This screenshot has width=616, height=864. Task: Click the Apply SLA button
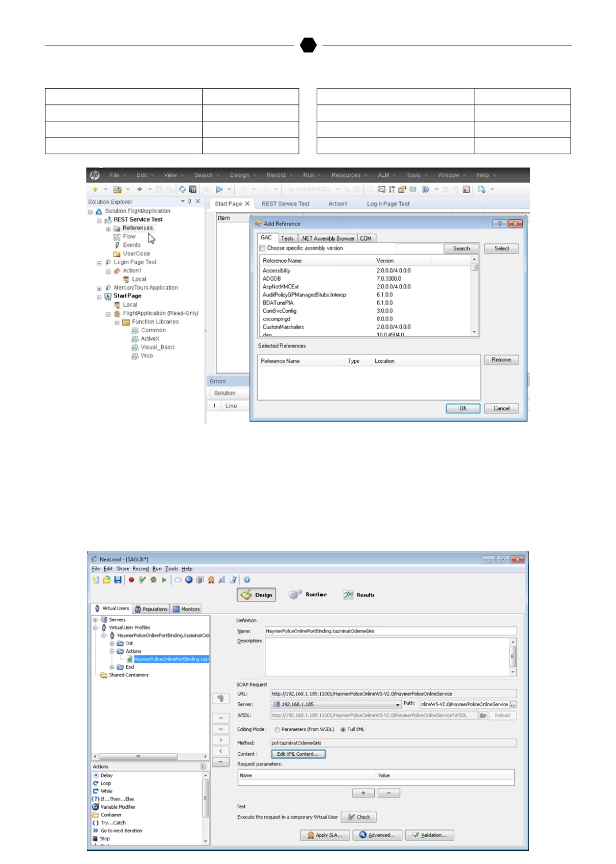[x=325, y=835]
